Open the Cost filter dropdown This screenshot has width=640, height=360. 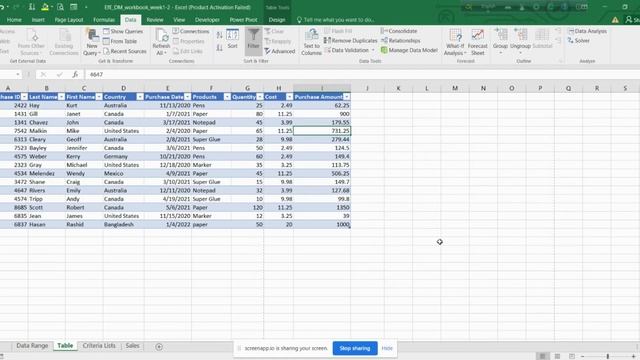[x=289, y=97]
